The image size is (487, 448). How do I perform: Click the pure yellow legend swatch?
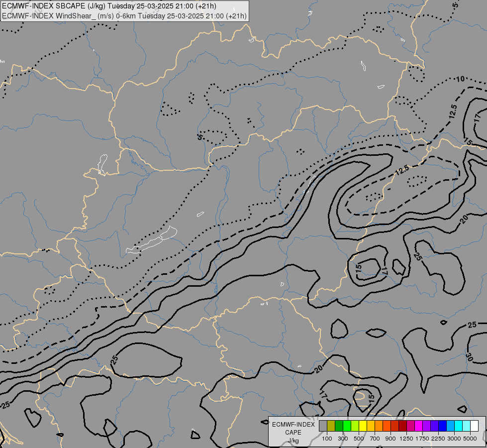pyautogui.click(x=363, y=426)
